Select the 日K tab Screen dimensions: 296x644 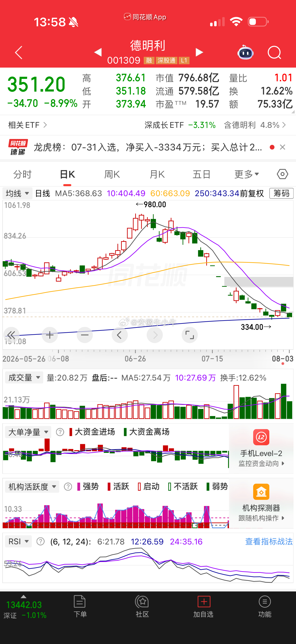coord(67,174)
